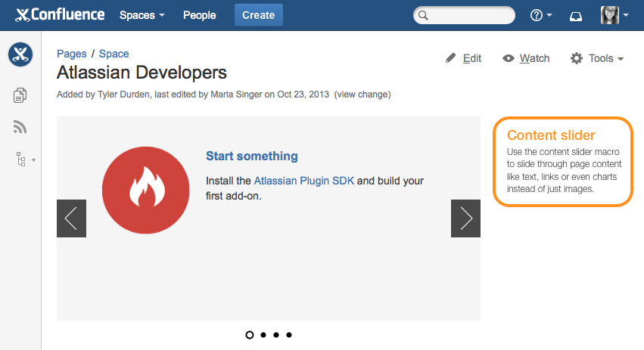Open the Tools dropdown menu

597,58
